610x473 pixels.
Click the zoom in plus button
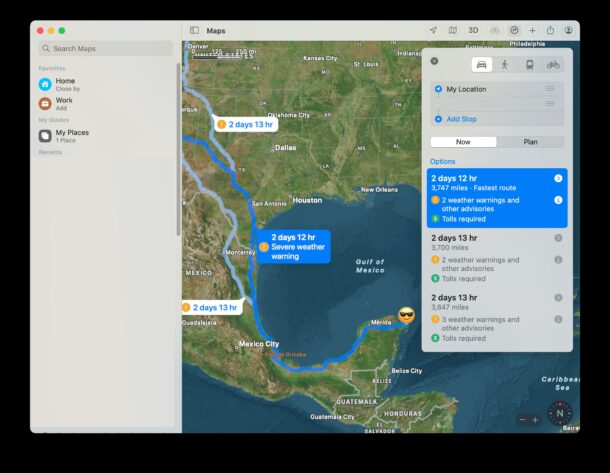click(535, 420)
